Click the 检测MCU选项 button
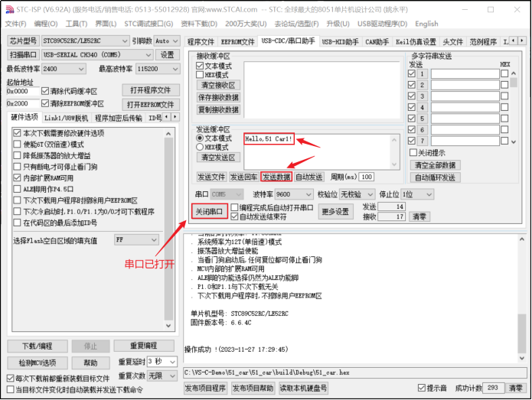Screen dimensions: 532x400 [x=38, y=363]
